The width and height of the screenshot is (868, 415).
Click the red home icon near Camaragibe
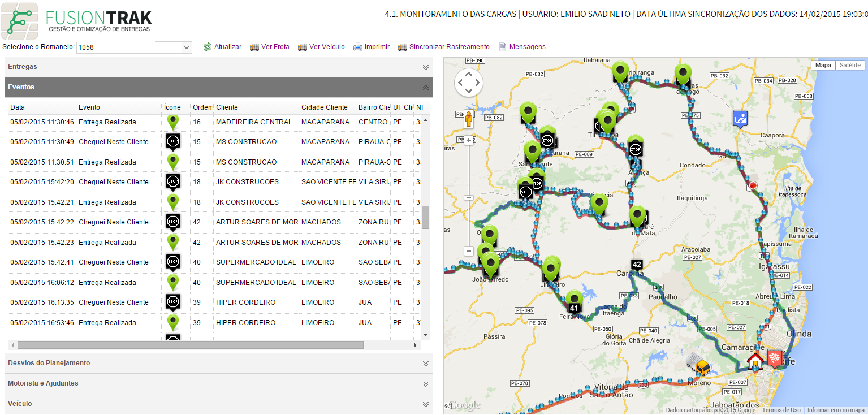click(x=755, y=361)
